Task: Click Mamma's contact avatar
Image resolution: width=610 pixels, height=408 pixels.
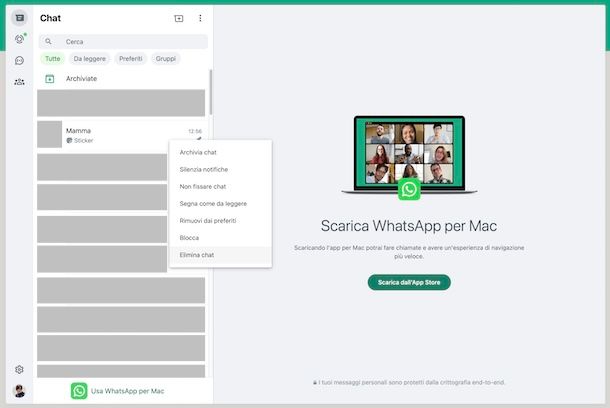Action: click(x=49, y=135)
